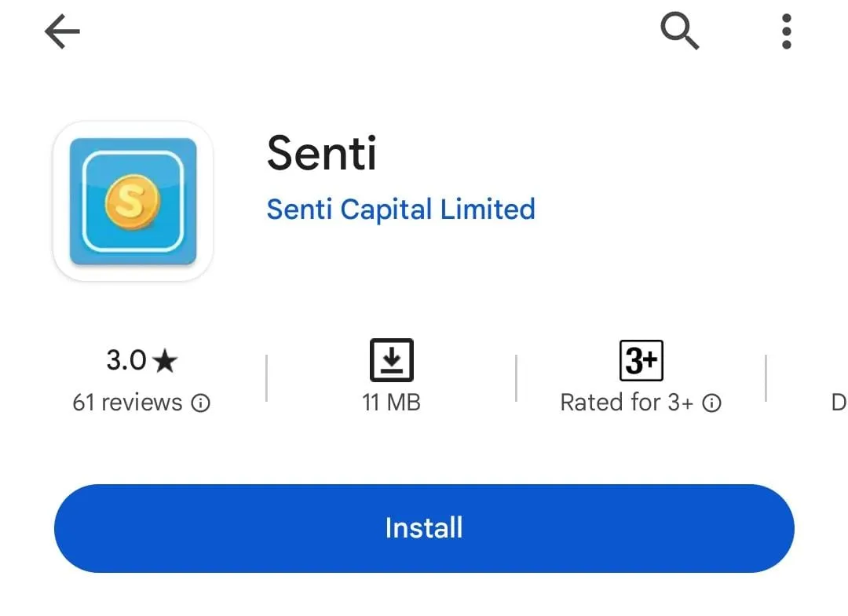Image resolution: width=848 pixels, height=616 pixels.
Task: Tap the Senti app logo thumbnail
Action: coord(133,201)
